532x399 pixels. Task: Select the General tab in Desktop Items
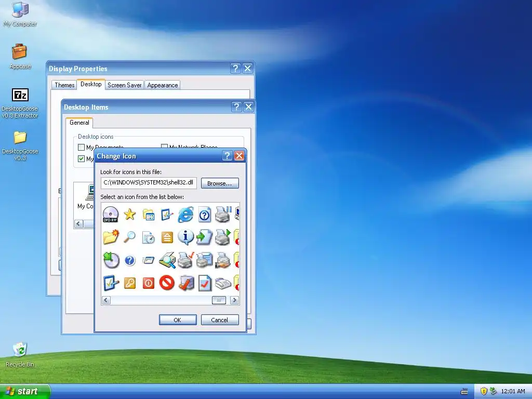pos(79,123)
